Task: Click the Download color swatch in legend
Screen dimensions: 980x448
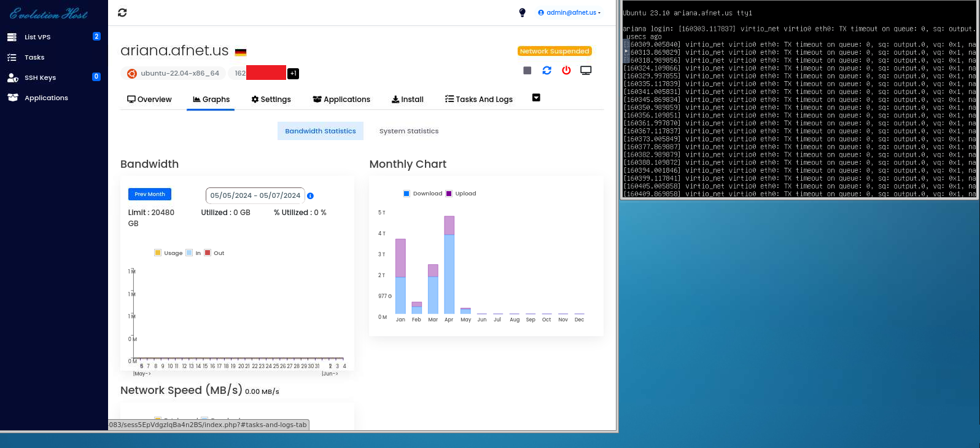Action: [406, 194]
